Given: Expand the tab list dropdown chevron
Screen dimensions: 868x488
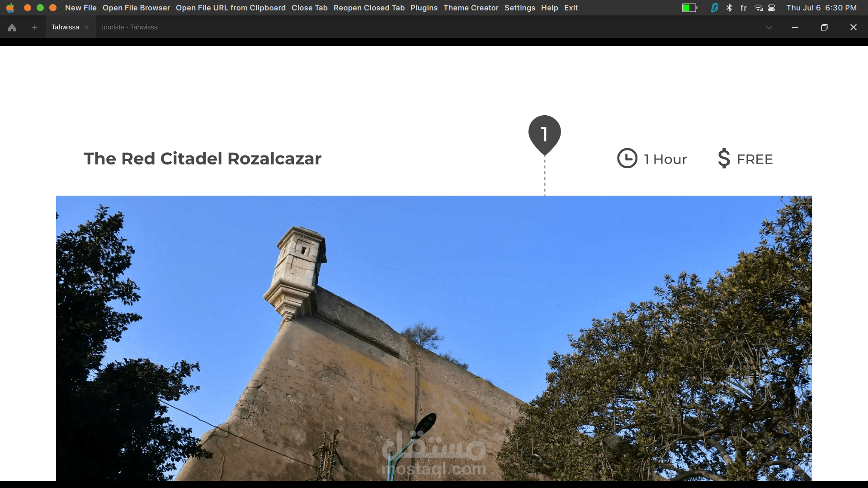Looking at the screenshot, I should click(769, 28).
